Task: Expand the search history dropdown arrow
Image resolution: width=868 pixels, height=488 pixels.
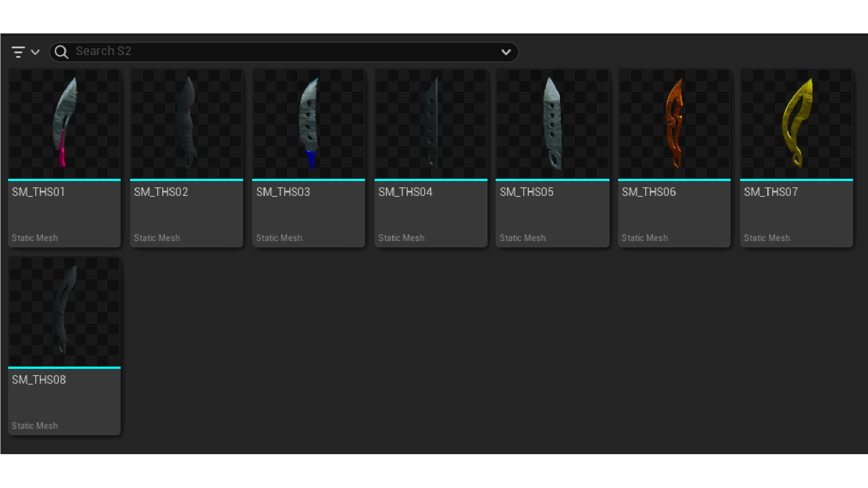Action: (x=506, y=52)
